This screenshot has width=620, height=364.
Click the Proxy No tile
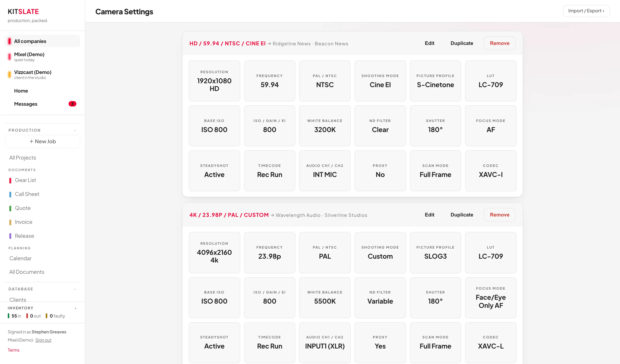pos(380,171)
